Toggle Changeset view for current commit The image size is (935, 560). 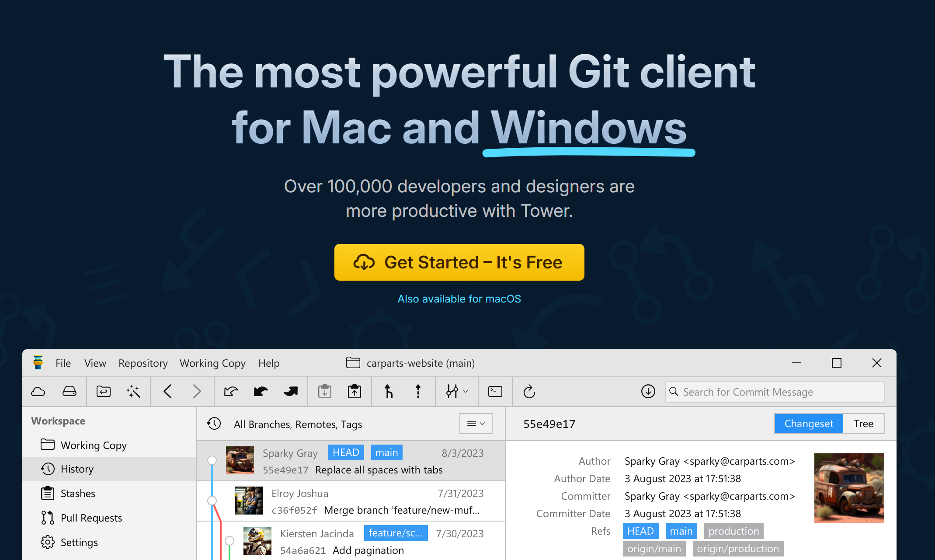pyautogui.click(x=809, y=423)
